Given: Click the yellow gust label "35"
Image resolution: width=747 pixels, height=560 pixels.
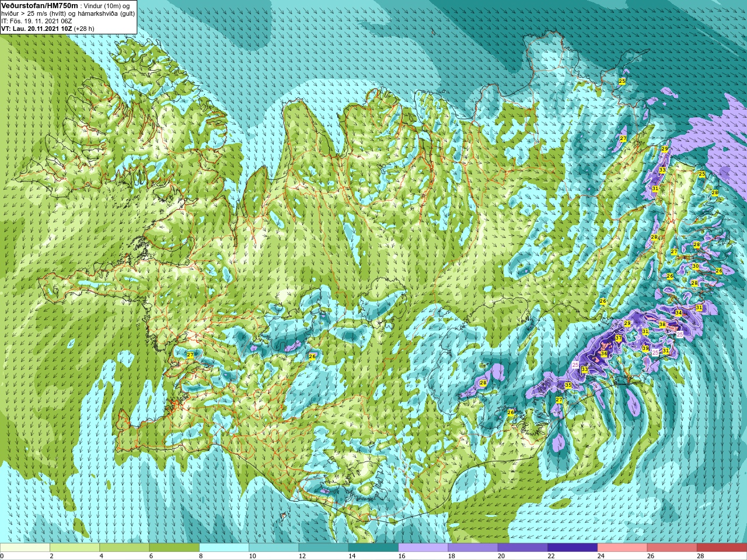Looking at the screenshot, I should click(568, 385).
